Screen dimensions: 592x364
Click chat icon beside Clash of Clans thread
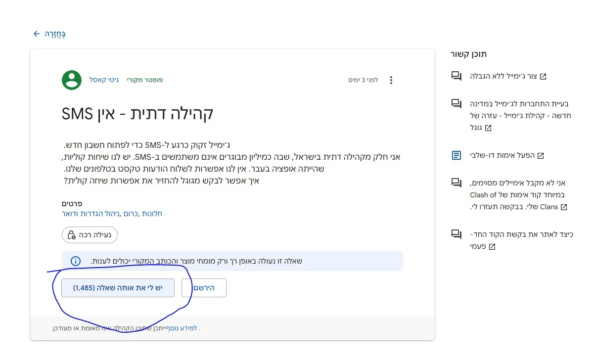(456, 182)
